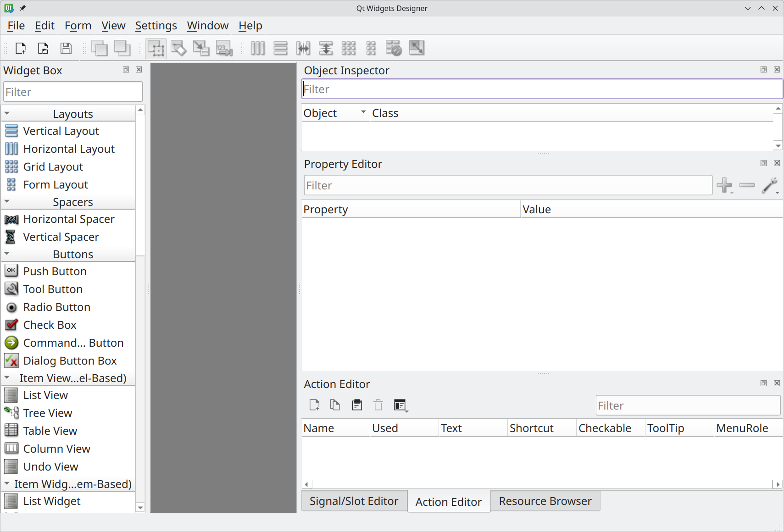Open the Form menu
Screen dimensions: 784x532
[78, 26]
